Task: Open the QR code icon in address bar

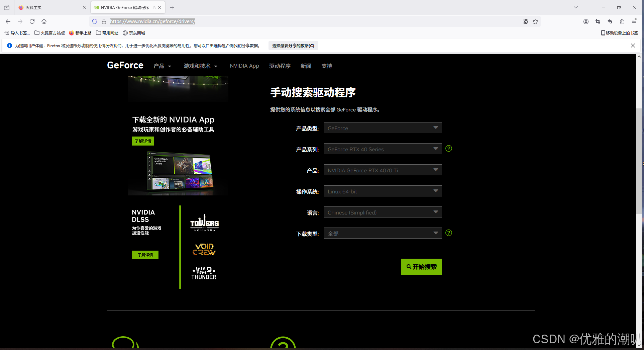Action: click(526, 21)
